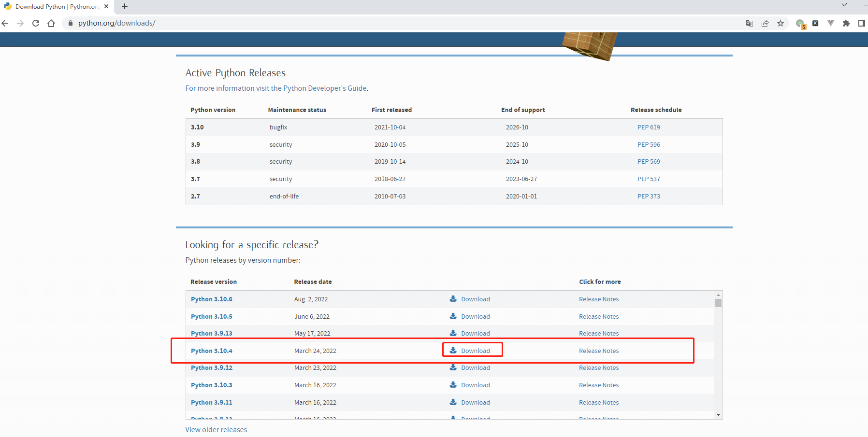Open Release Notes for Python 3.9.11
The height and width of the screenshot is (437, 868).
pyautogui.click(x=599, y=403)
